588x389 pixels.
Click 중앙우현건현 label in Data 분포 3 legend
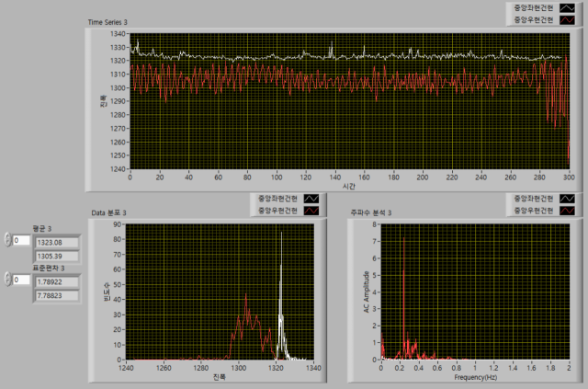pos(275,211)
